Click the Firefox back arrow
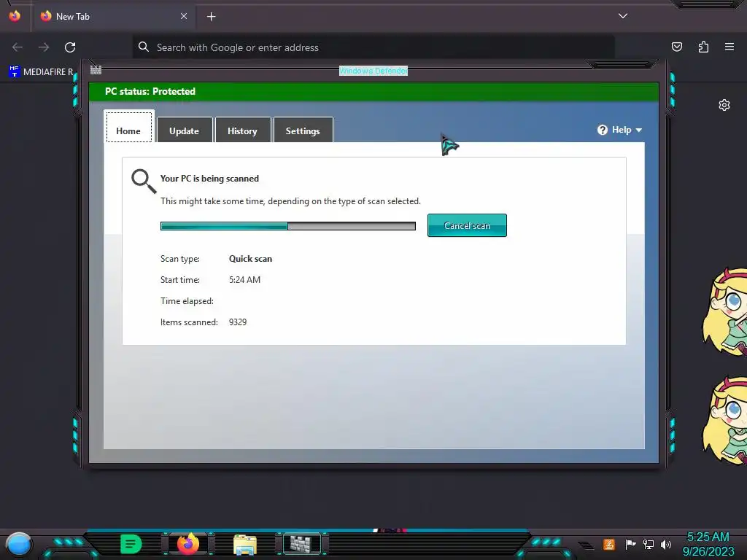747x560 pixels. tap(18, 47)
